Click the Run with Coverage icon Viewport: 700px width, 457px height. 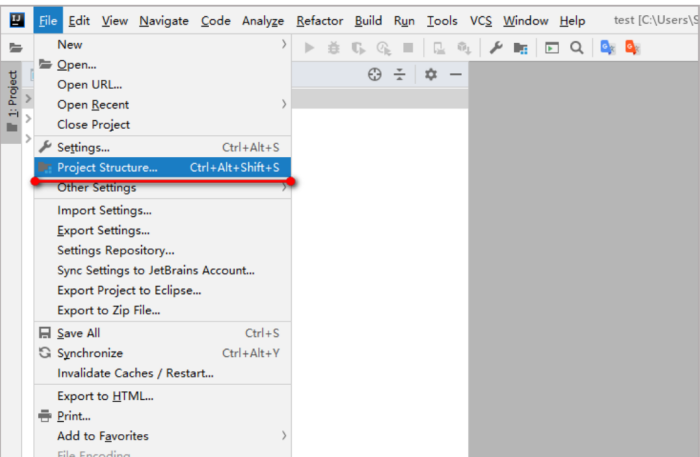tap(358, 47)
